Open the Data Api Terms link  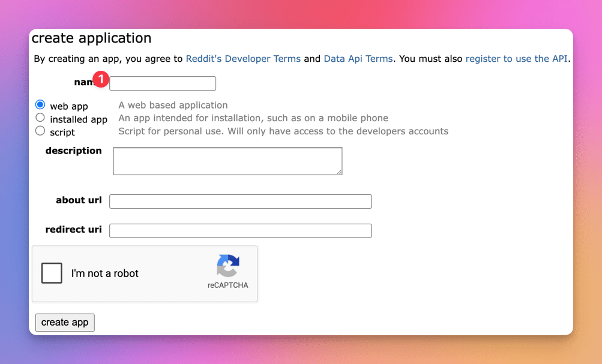coord(358,59)
